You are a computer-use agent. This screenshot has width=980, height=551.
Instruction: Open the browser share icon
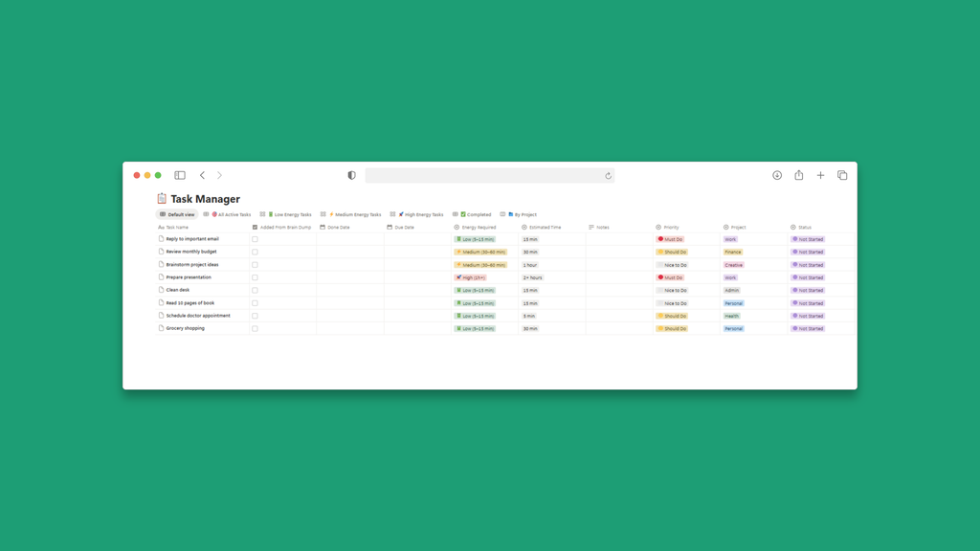pyautogui.click(x=799, y=176)
